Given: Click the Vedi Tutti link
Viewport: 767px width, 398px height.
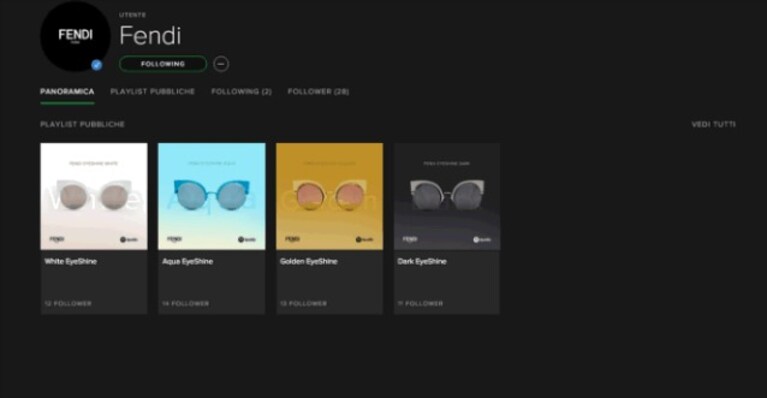Looking at the screenshot, I should point(713,124).
